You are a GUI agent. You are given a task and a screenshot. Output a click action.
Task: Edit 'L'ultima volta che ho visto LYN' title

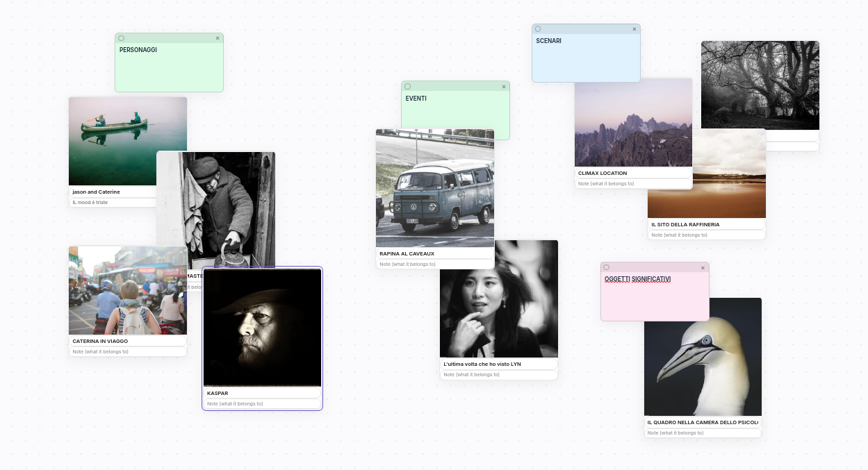[499, 364]
